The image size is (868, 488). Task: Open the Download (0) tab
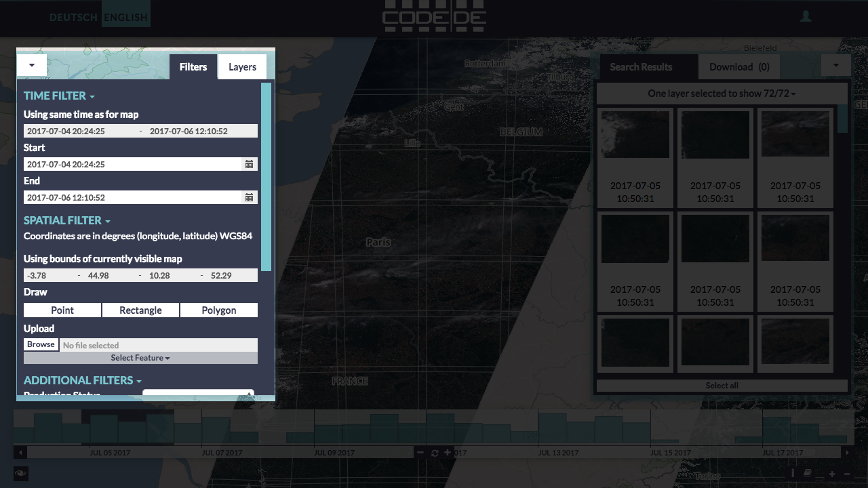click(738, 67)
